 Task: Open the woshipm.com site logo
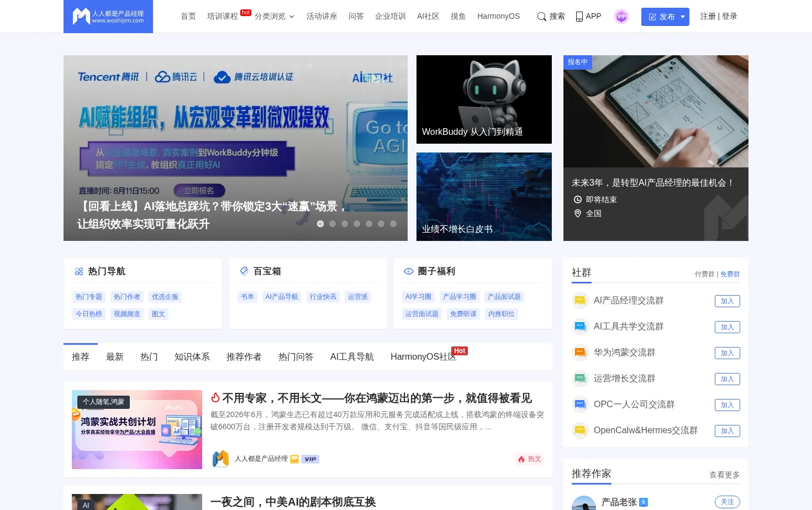pos(108,17)
